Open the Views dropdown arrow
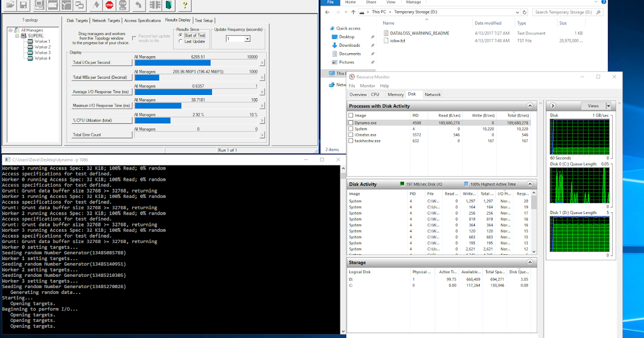 pos(608,106)
